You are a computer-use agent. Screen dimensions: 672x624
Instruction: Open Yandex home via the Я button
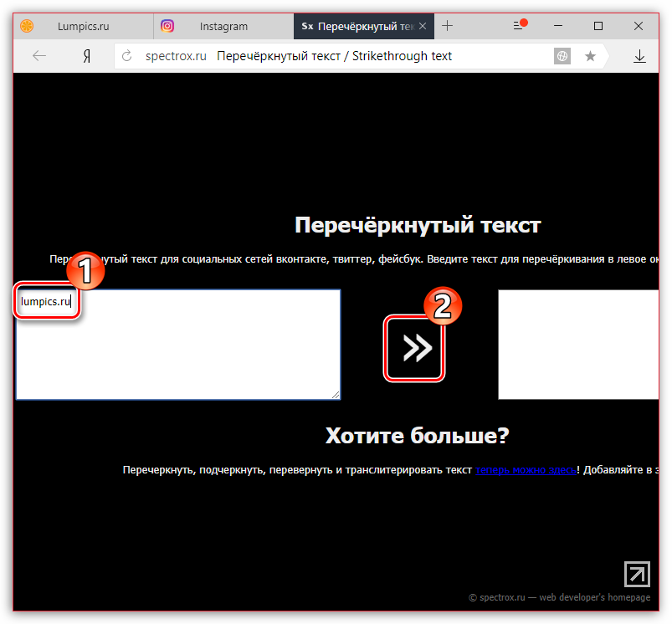86,56
